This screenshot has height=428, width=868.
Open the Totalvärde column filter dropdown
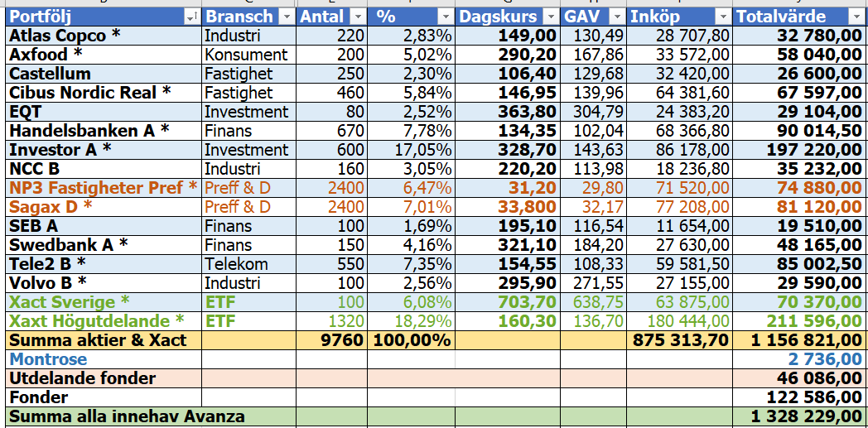tap(856, 17)
